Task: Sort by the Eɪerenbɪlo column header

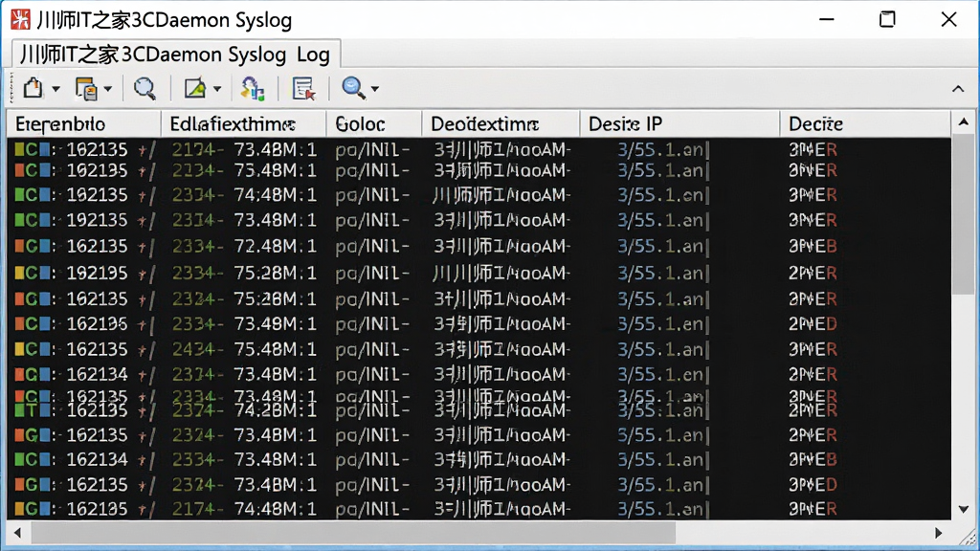Action: (84, 123)
